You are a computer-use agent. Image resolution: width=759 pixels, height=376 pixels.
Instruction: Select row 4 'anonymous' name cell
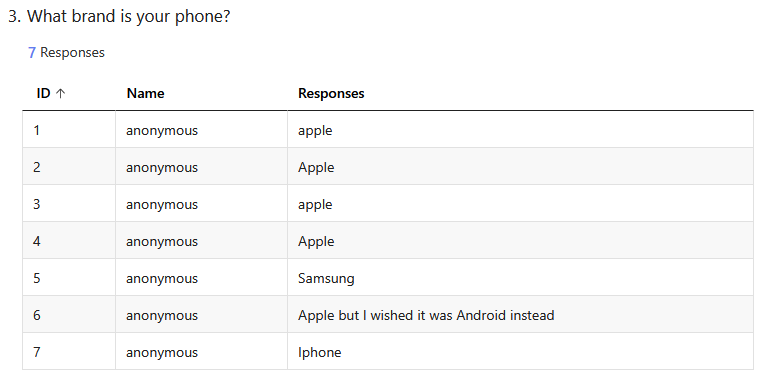(162, 241)
